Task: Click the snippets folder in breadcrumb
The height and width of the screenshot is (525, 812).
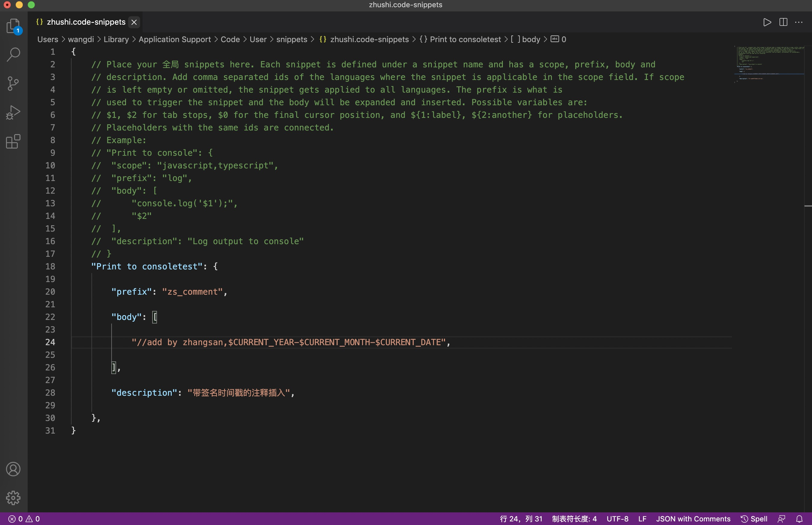Action: (x=291, y=40)
